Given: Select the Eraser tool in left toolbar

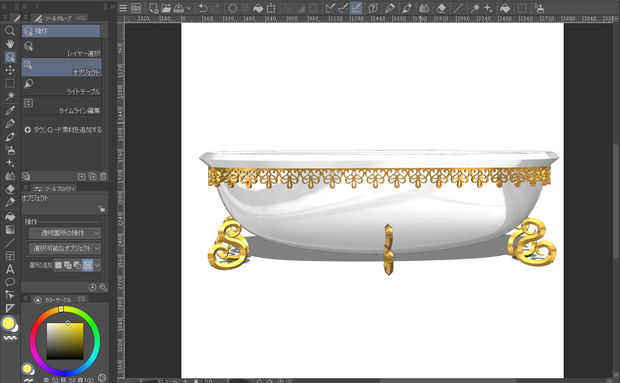Looking at the screenshot, I should (x=10, y=189).
